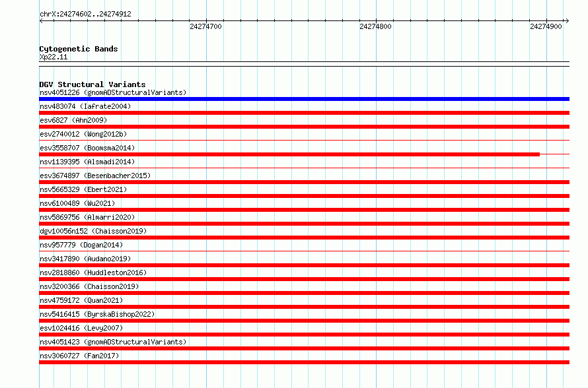Image resolution: width=588 pixels, height=388 pixels.
Task: Click the red bar under nsv483074
Action: click(304, 113)
